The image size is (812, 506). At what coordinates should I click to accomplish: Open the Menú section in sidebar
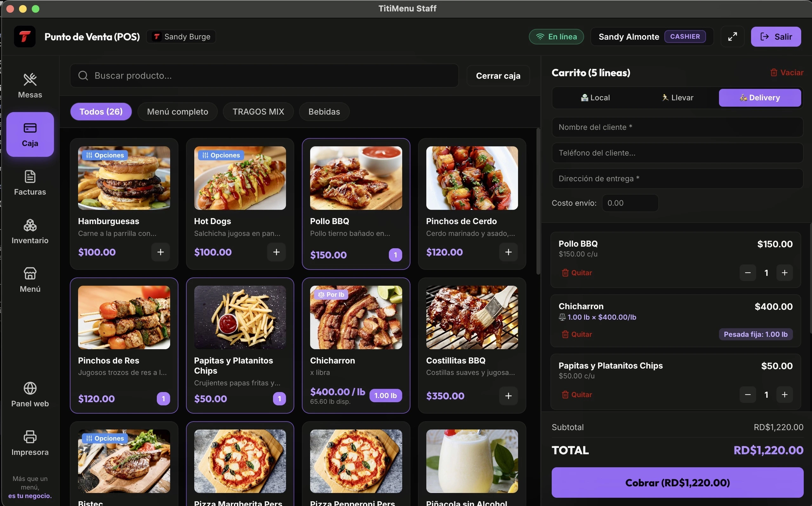click(x=30, y=280)
